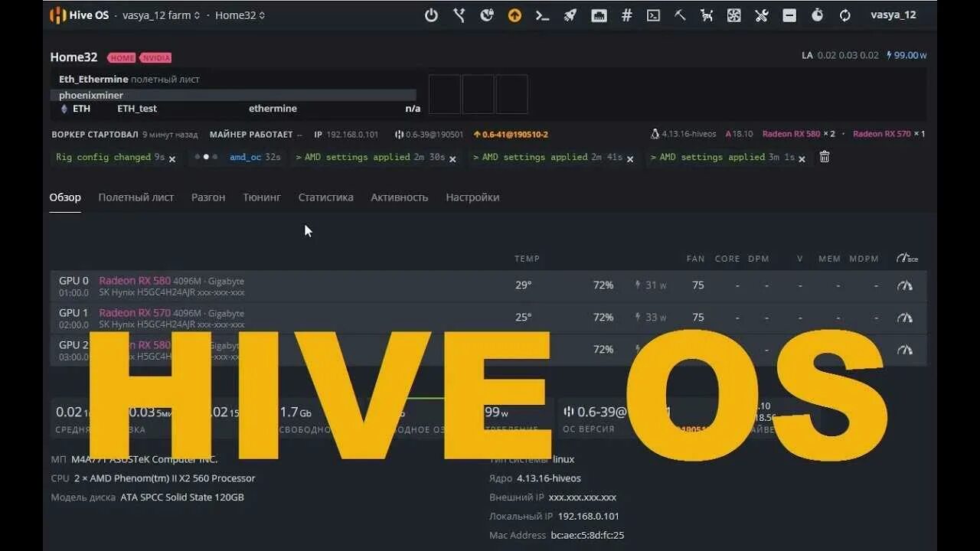Viewport: 980px width, 551px height.
Task: Click the trash icon to clear messages
Action: click(825, 157)
